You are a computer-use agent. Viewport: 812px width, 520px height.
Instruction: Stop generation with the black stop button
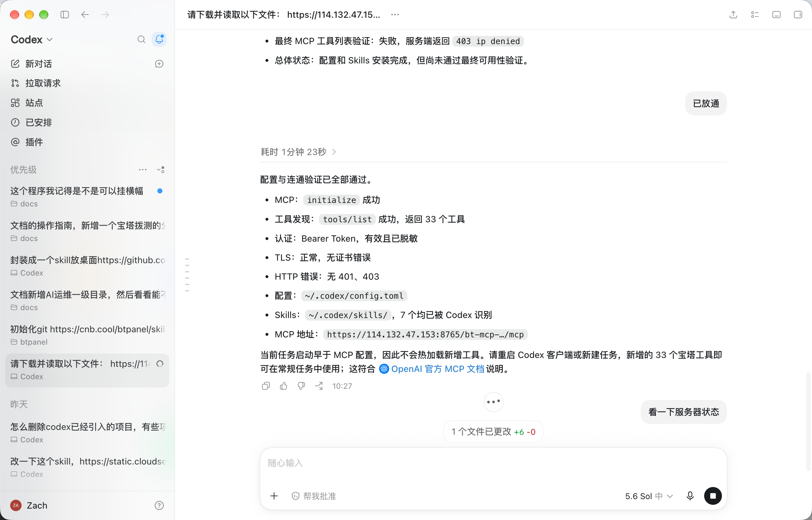(x=713, y=496)
